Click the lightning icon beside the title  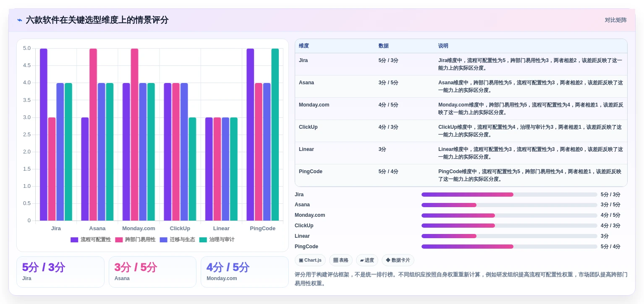pos(19,20)
